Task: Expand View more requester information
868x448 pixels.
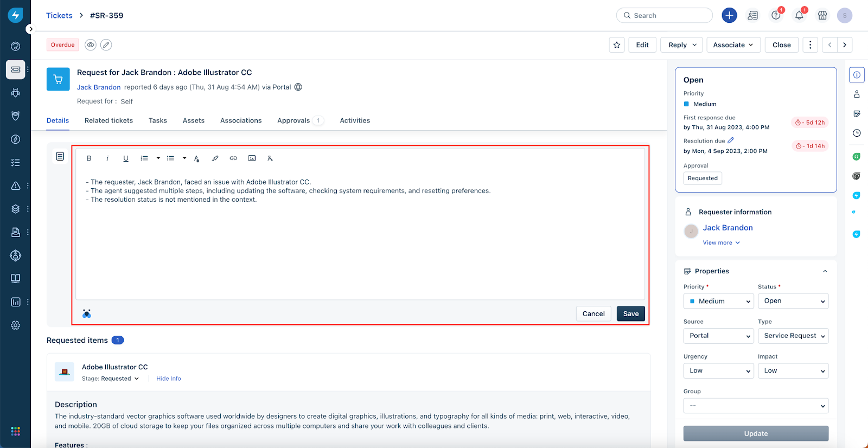Action: tap(721, 242)
